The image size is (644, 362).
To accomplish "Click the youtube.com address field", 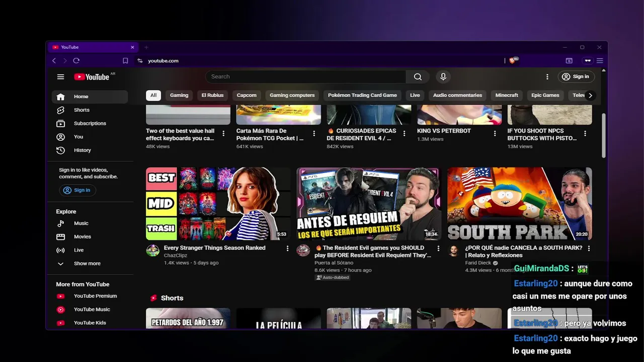I will (322, 61).
